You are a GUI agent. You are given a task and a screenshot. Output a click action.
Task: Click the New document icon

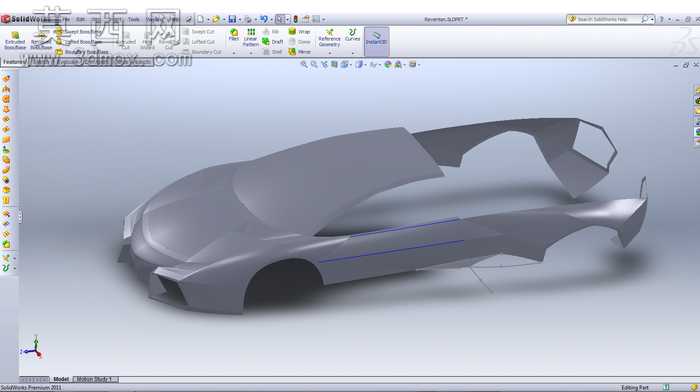click(x=200, y=19)
